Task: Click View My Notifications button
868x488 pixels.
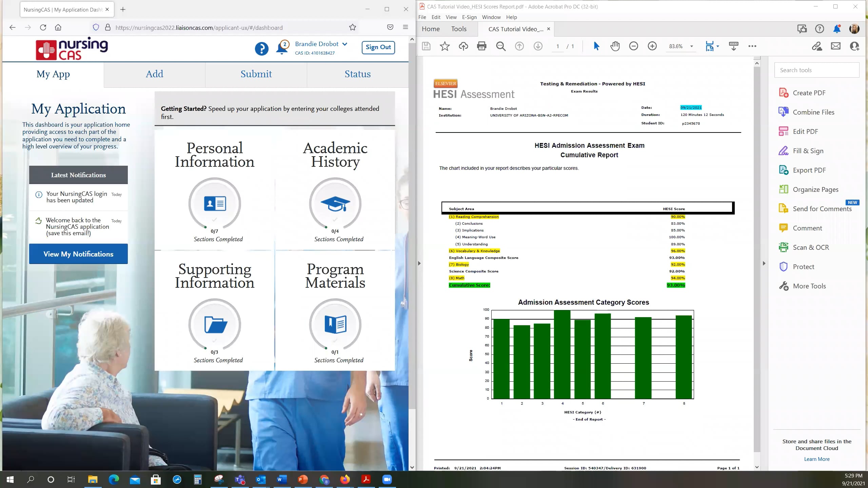Action: point(78,254)
